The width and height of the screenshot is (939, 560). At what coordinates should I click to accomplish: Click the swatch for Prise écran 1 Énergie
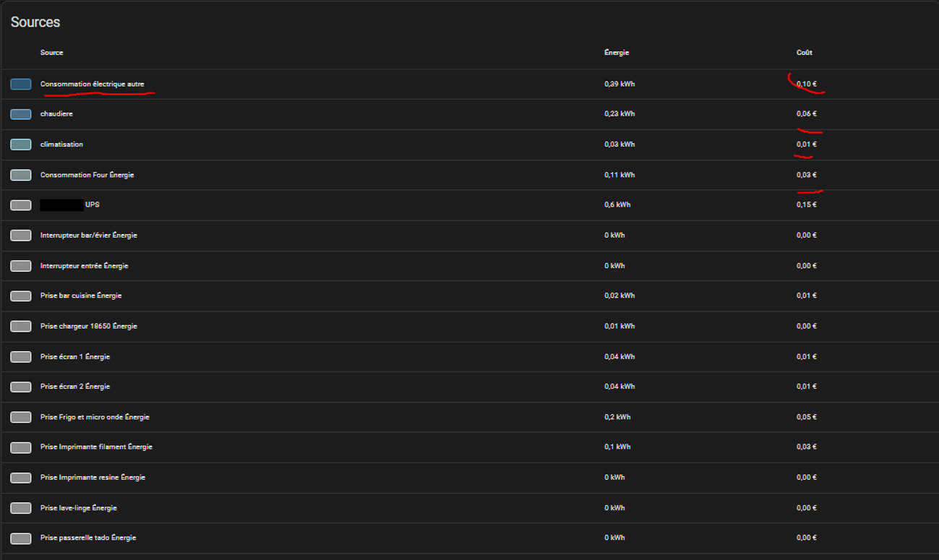[x=21, y=357]
